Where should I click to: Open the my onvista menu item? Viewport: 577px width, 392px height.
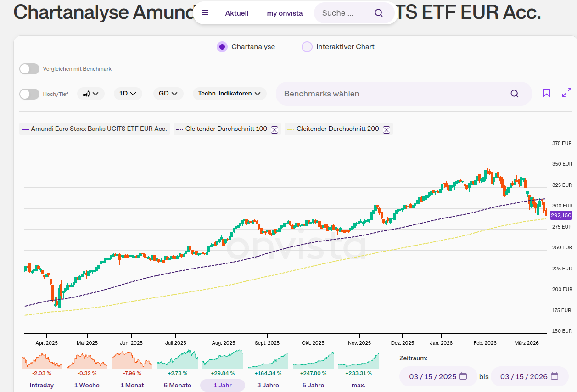coord(285,13)
